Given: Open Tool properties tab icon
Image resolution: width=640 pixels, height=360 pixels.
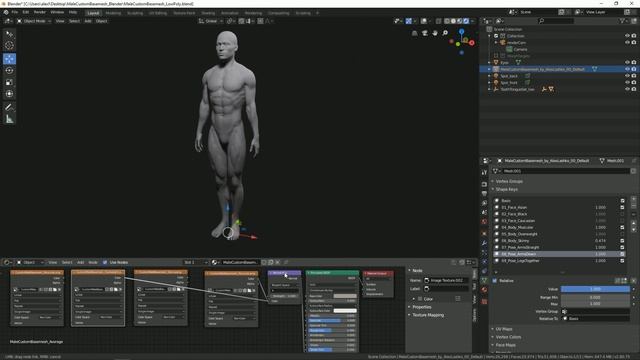Looking at the screenshot, I should click(x=484, y=173).
